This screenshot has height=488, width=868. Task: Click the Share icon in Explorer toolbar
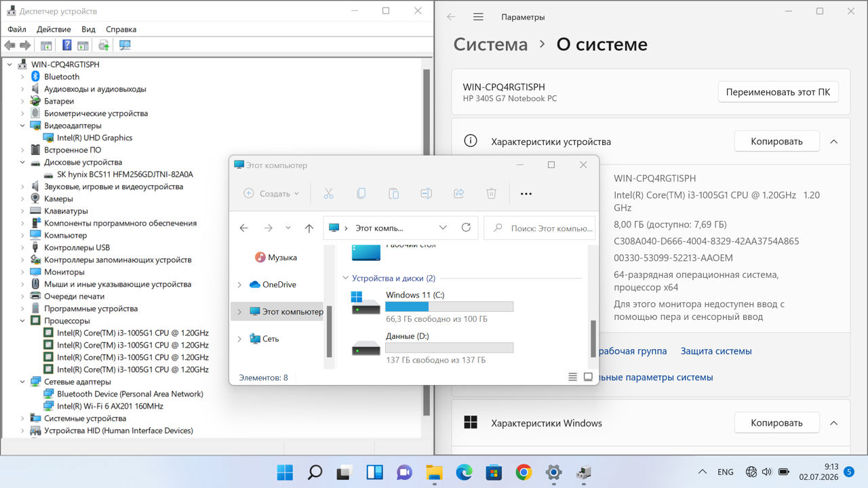[x=458, y=194]
